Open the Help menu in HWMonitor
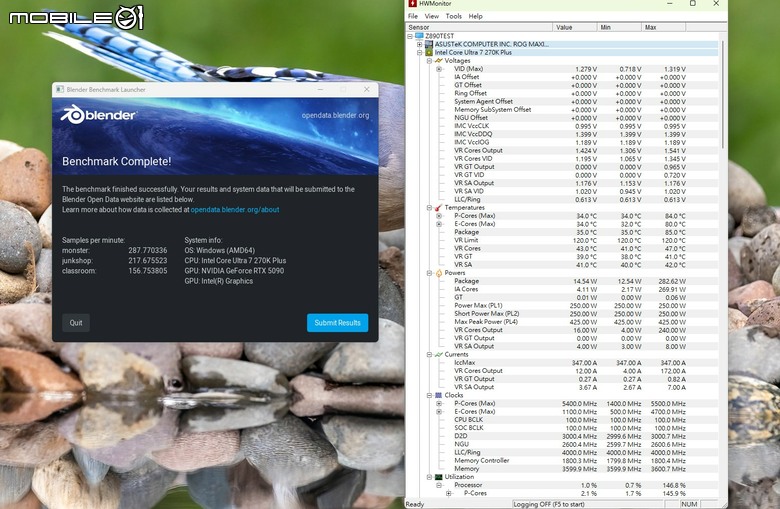Screen dimensions: 780x509 tap(475, 16)
